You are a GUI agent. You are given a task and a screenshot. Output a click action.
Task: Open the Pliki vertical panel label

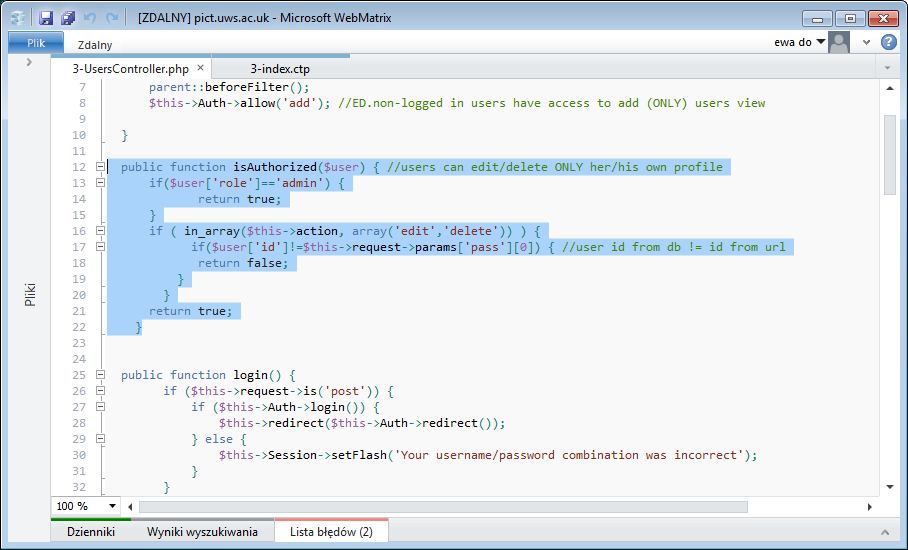30,294
